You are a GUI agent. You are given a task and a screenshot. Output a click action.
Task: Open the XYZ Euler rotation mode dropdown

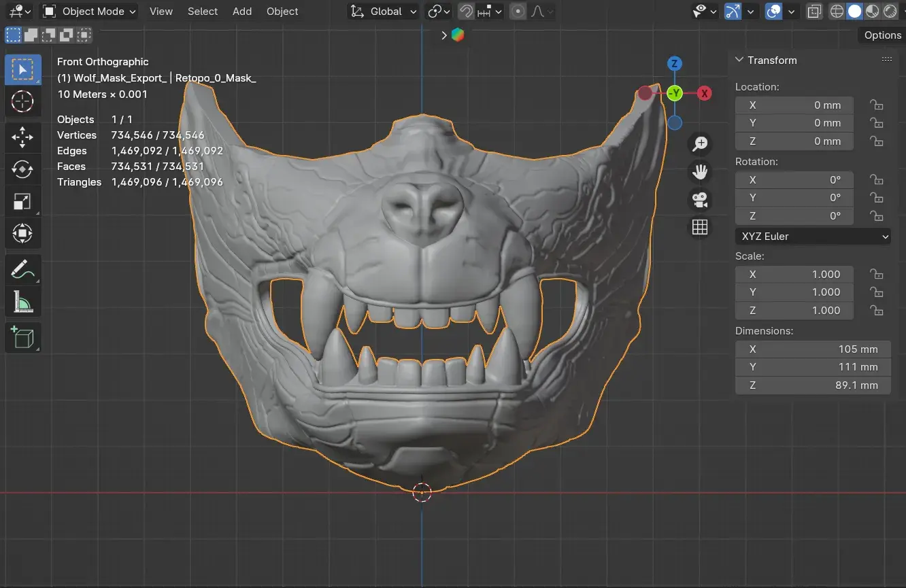click(813, 237)
